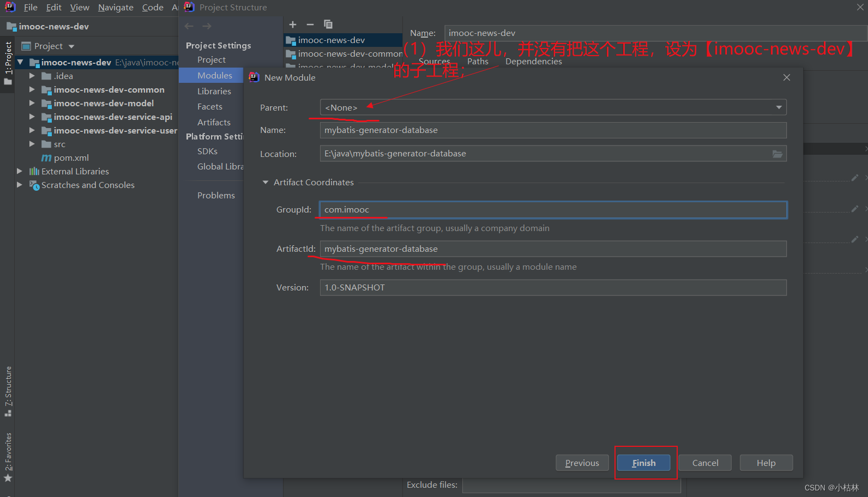868x497 pixels.
Task: Click the Finish button
Action: (x=644, y=463)
